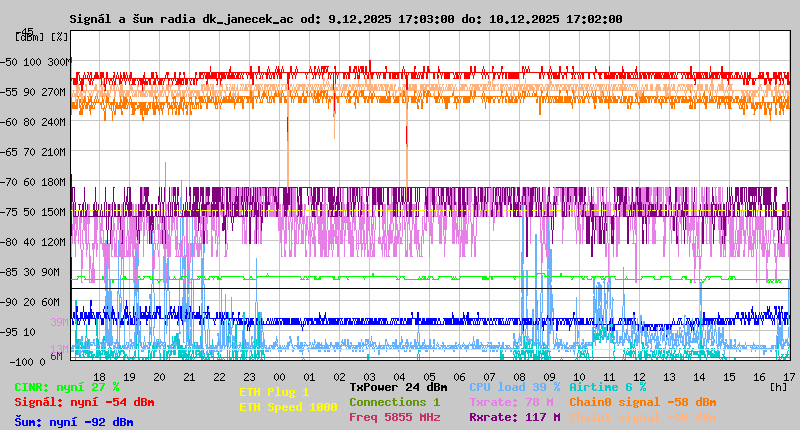The width and height of the screenshot is (800, 430).
Task: Click the 'ETH Speed 1000' legend text
Action: click(x=288, y=407)
